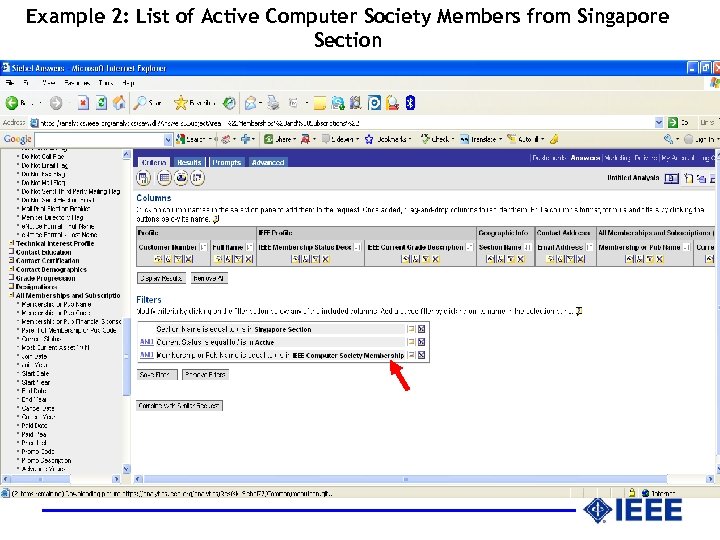Image resolution: width=720 pixels, height=540 pixels.
Task: Click the fourth round view icon
Action: tap(197, 178)
